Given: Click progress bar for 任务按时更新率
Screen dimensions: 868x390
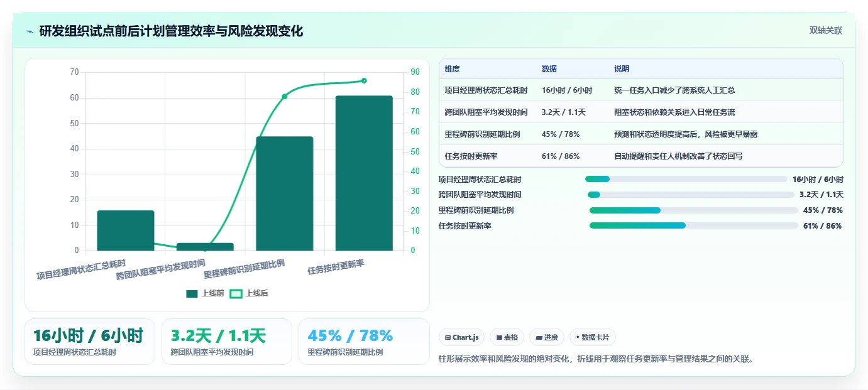Looking at the screenshot, I should [694, 226].
